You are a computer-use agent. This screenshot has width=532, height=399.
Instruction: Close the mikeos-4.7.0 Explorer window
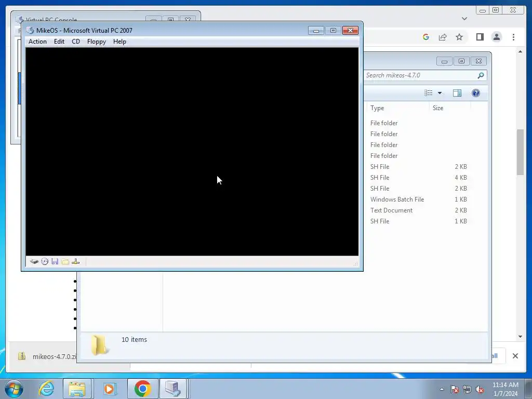[x=478, y=61]
